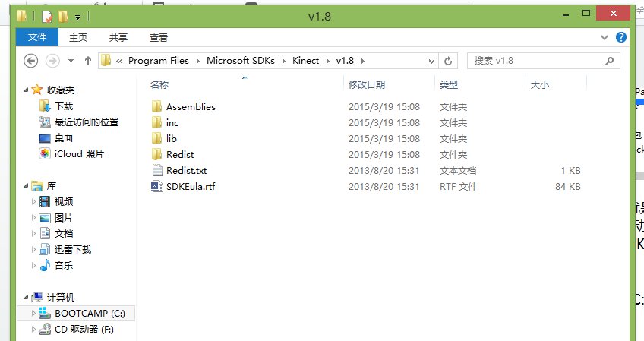Select the Redist.txt file icon
The height and width of the screenshot is (341, 644).
(157, 170)
